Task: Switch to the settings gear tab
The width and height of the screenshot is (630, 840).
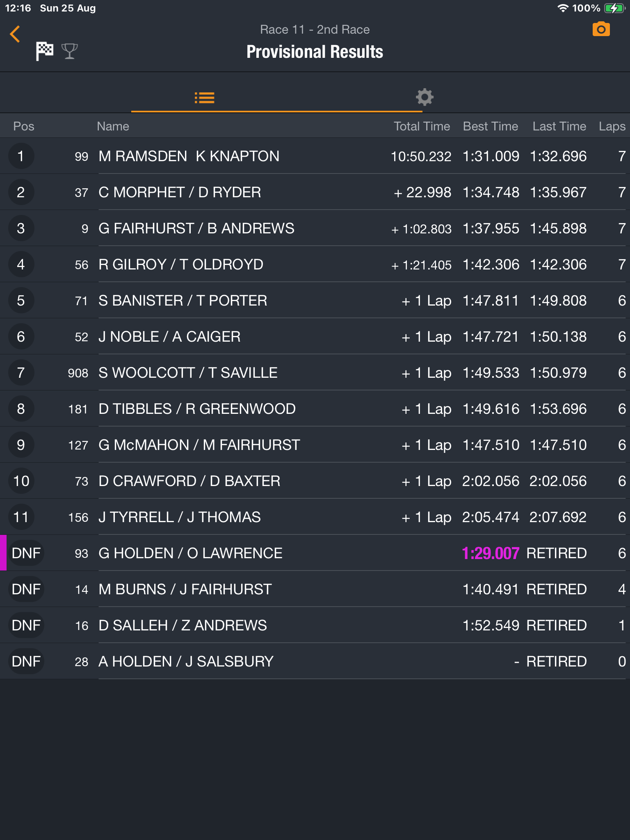Action: (425, 97)
